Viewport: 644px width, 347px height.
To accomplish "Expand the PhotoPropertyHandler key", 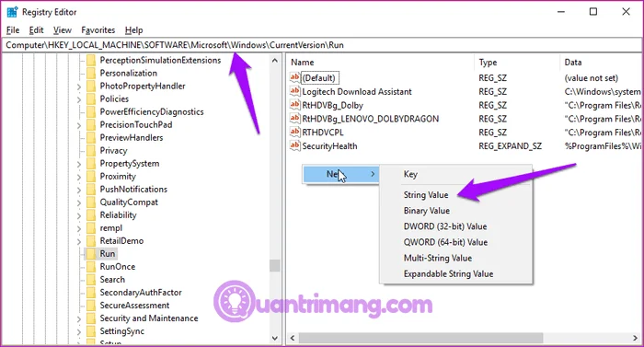I will coord(79,87).
